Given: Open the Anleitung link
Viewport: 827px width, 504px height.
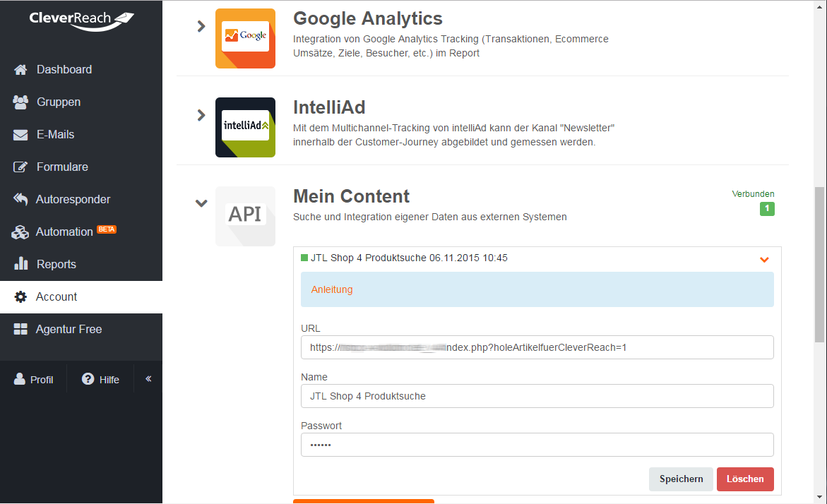Looking at the screenshot, I should point(332,289).
